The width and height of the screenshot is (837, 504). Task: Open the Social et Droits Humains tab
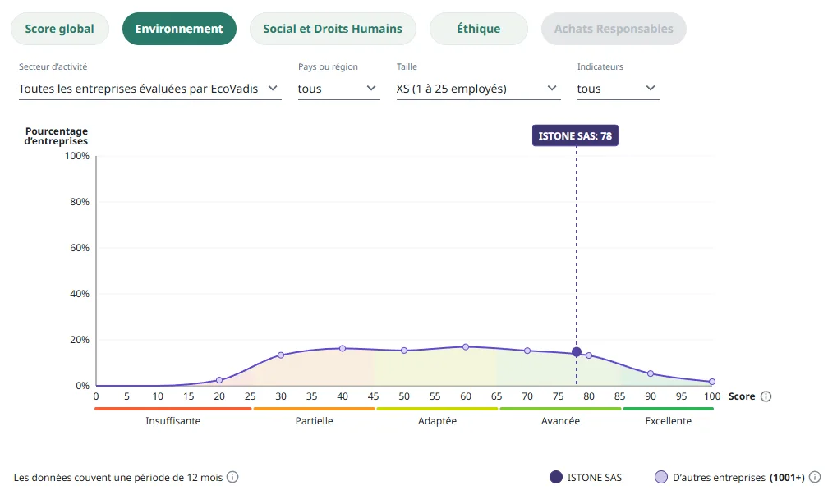333,29
